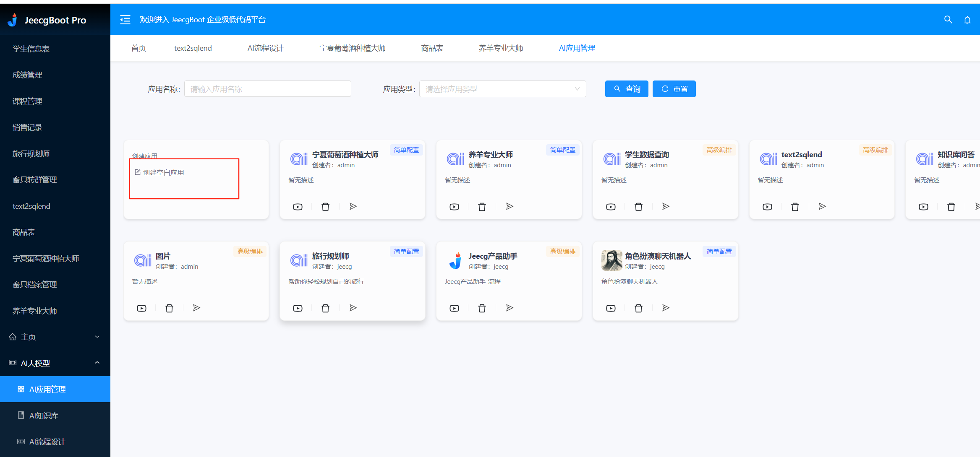The image size is (980, 457).
Task: Preview the 学生数据查询 app
Action: click(611, 207)
